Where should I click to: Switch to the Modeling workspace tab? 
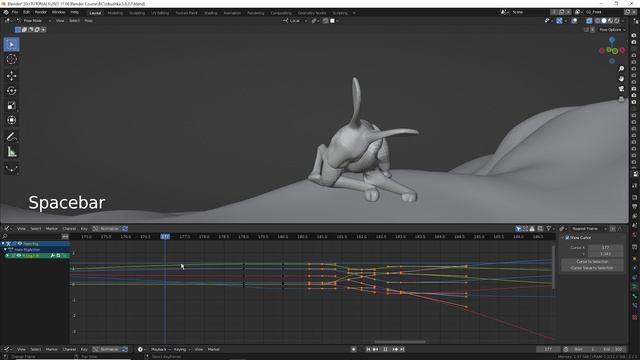(115, 13)
